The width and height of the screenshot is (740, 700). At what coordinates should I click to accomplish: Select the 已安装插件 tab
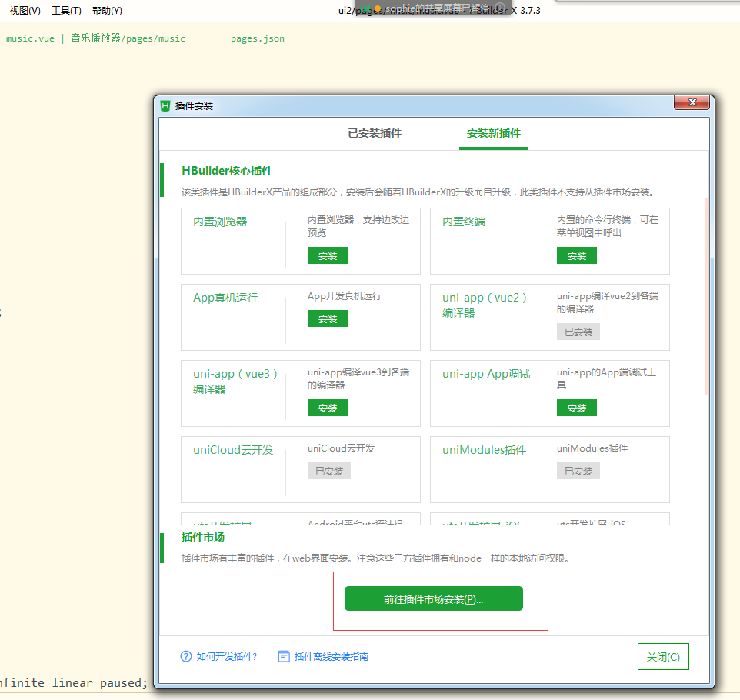pos(375,134)
